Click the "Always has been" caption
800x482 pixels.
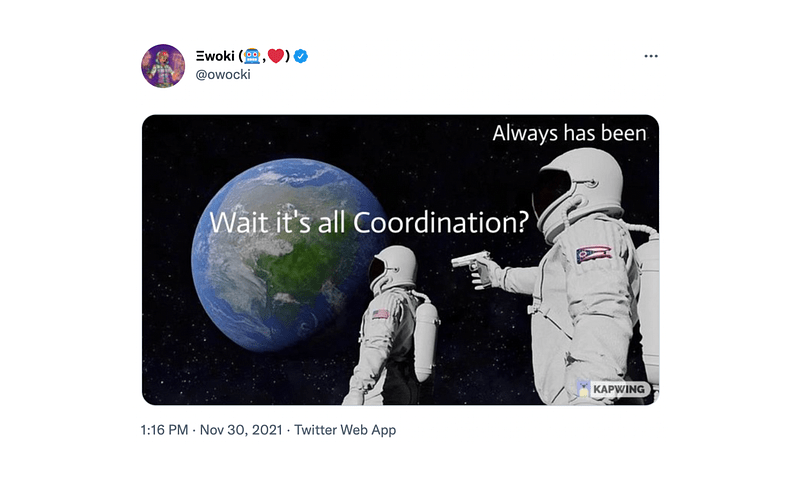[x=570, y=131]
